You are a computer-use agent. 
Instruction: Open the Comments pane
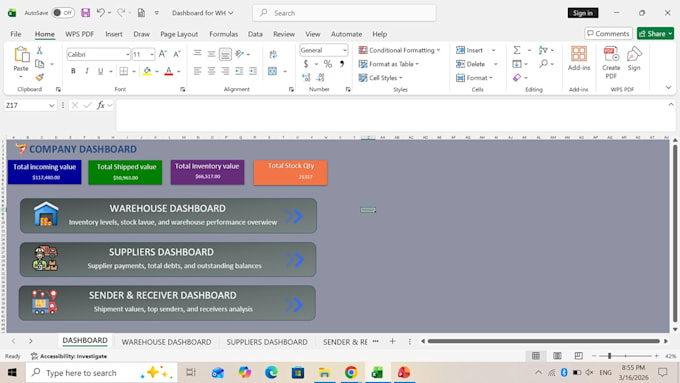pos(608,33)
